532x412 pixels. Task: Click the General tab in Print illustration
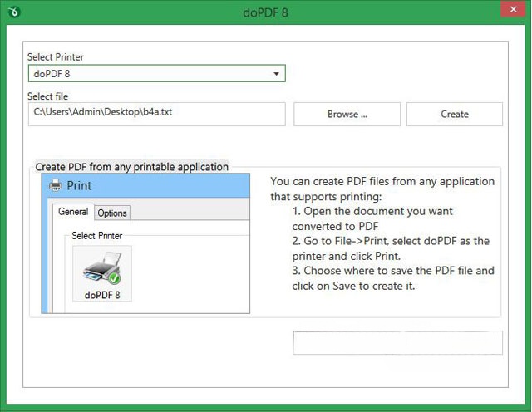[x=73, y=212]
